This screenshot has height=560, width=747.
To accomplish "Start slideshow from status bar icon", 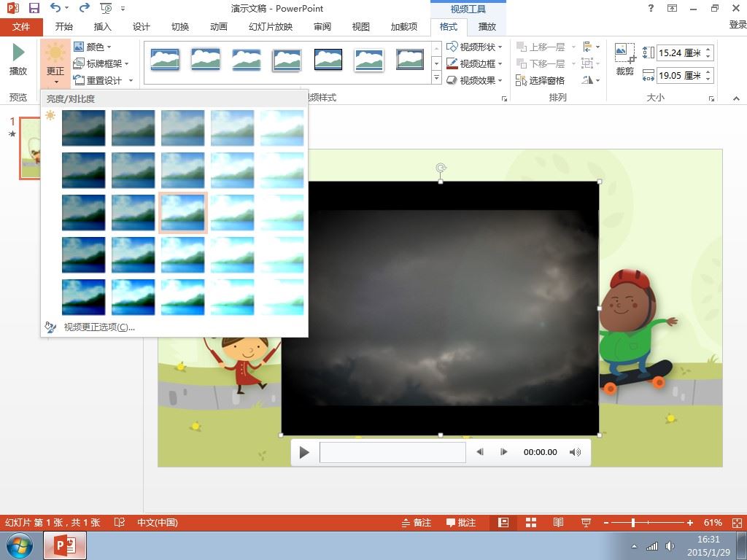I will click(586, 523).
